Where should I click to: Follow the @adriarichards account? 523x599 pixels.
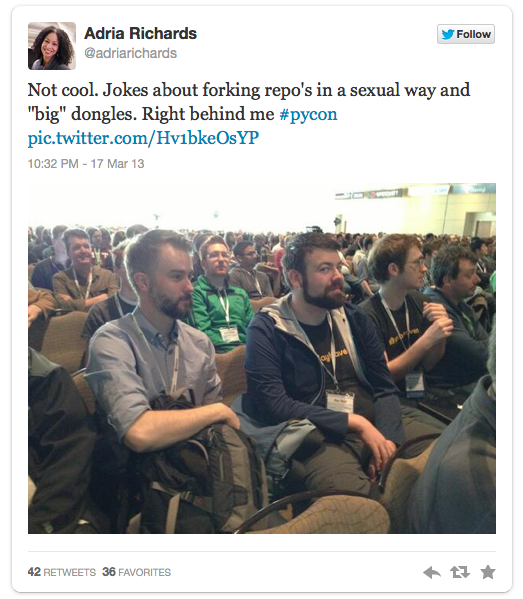click(x=466, y=34)
